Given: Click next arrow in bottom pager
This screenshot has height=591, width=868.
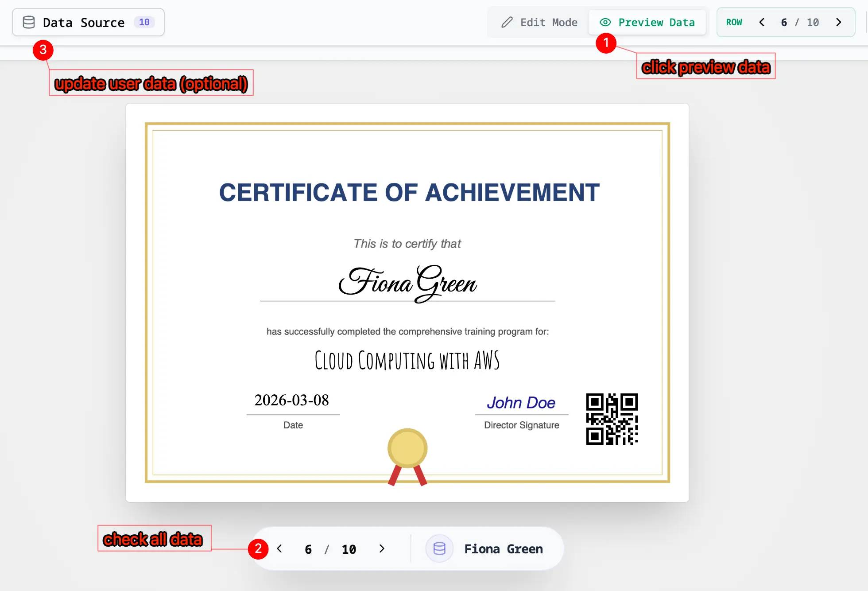Looking at the screenshot, I should click(382, 549).
